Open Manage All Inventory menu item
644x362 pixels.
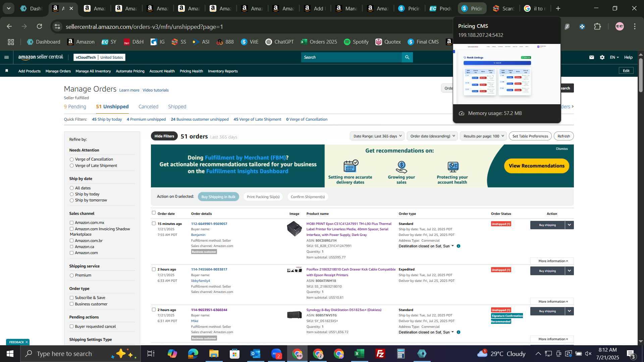93,71
